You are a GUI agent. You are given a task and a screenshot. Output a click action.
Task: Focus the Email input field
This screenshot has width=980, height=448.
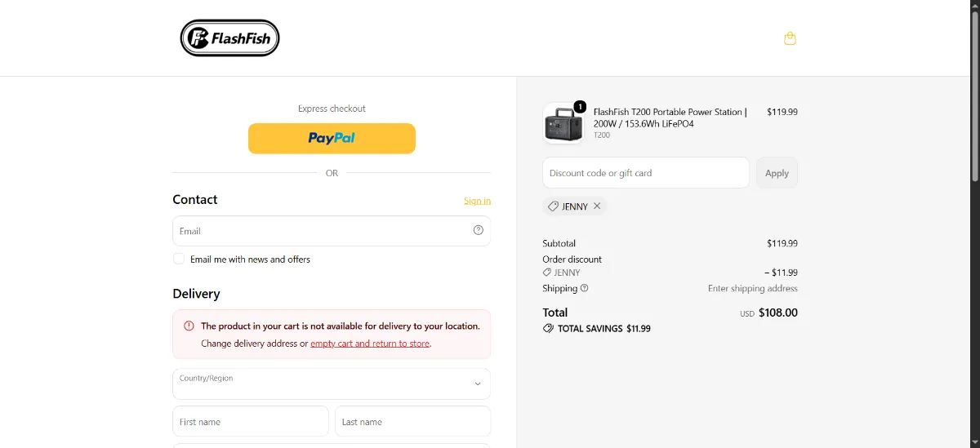coord(332,231)
